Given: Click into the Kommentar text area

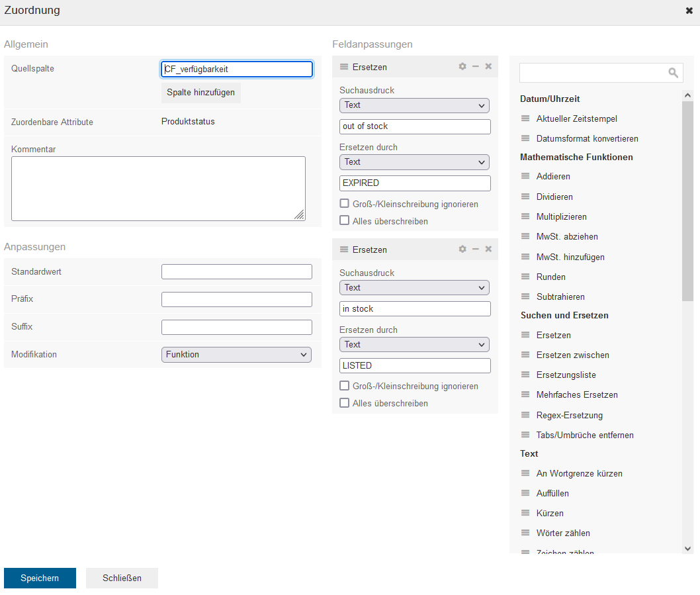Looking at the screenshot, I should (159, 189).
